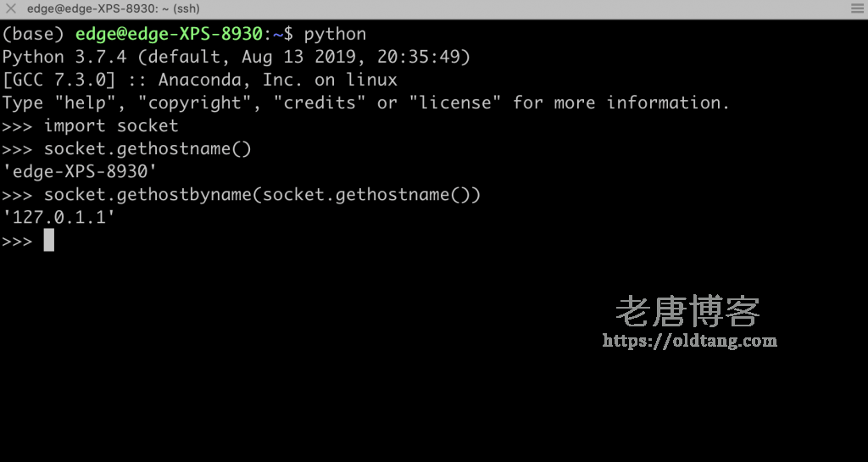
Task: Select the edge@edge-XPS-8930: ~ (ssh) tab title
Action: pos(114,8)
